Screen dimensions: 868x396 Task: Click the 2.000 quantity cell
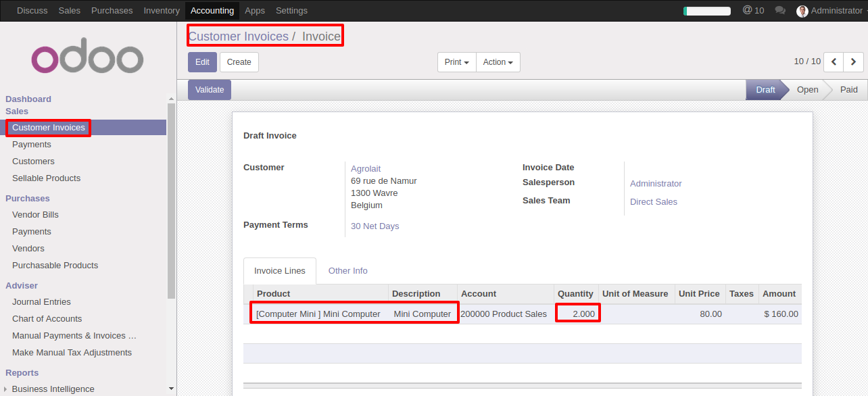coord(577,314)
